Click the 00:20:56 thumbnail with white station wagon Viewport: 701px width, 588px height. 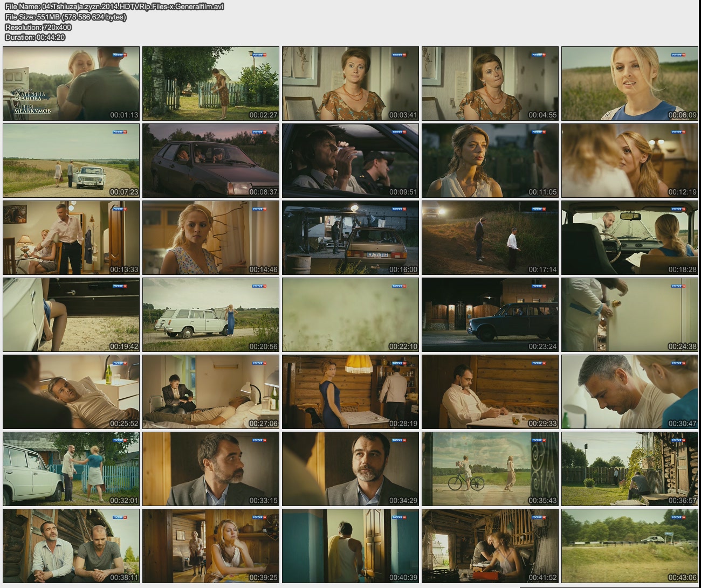(211, 315)
